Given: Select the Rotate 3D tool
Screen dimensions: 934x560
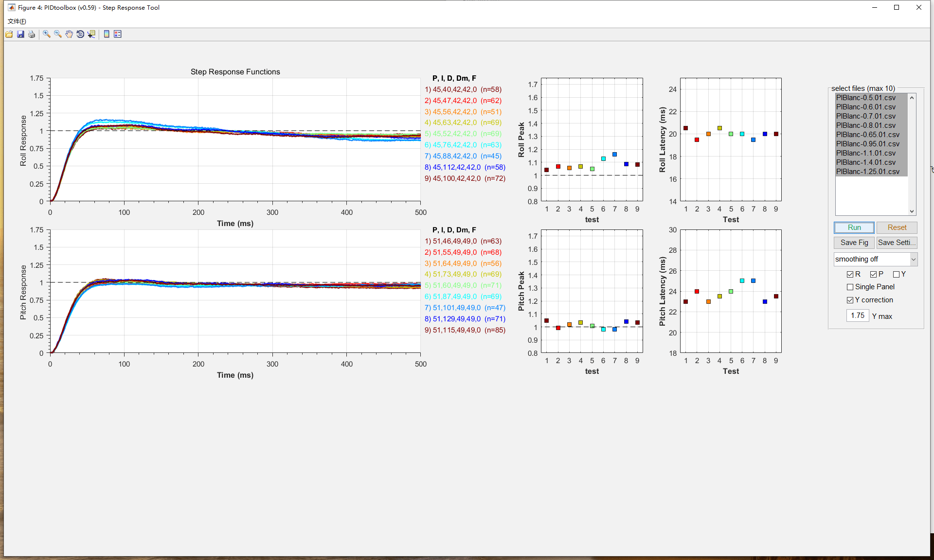Looking at the screenshot, I should [80, 34].
